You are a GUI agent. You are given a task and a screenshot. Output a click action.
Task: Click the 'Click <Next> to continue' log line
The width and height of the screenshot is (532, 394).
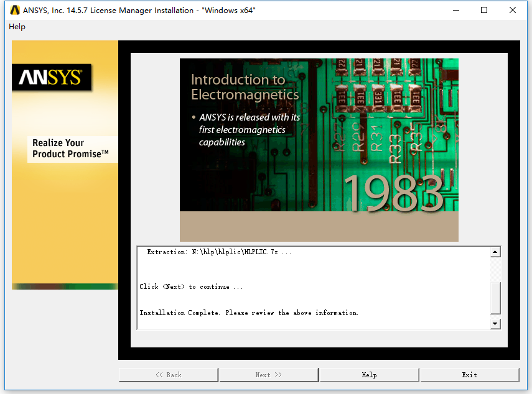pos(191,286)
